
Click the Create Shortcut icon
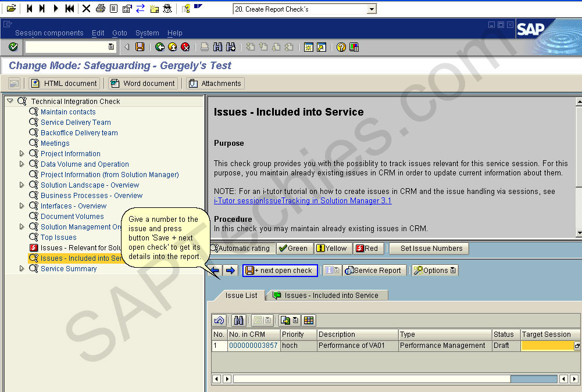322,47
